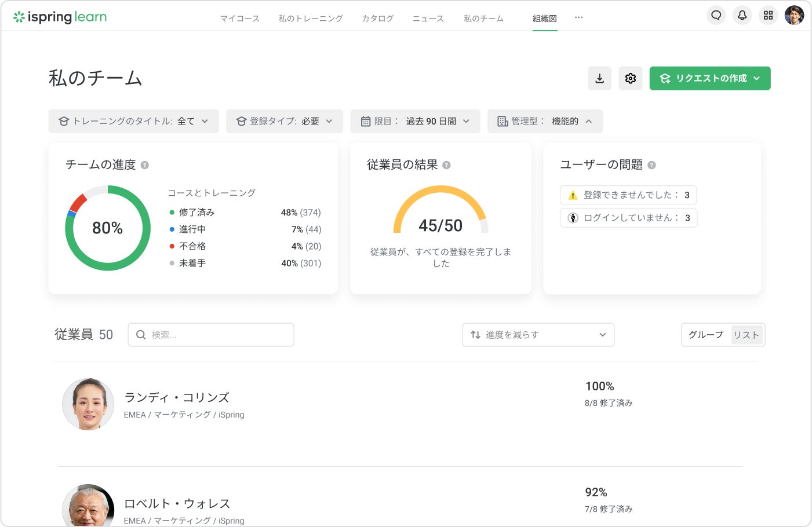Click ロベルト・ウォレス 92% progress value
Viewport: 812px width, 527px height.
click(x=596, y=492)
